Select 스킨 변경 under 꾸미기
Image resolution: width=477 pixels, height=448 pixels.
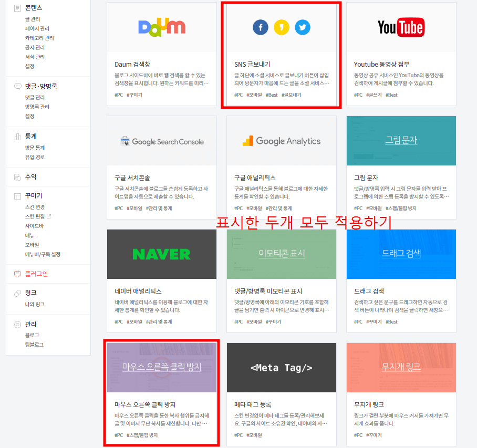(35, 207)
